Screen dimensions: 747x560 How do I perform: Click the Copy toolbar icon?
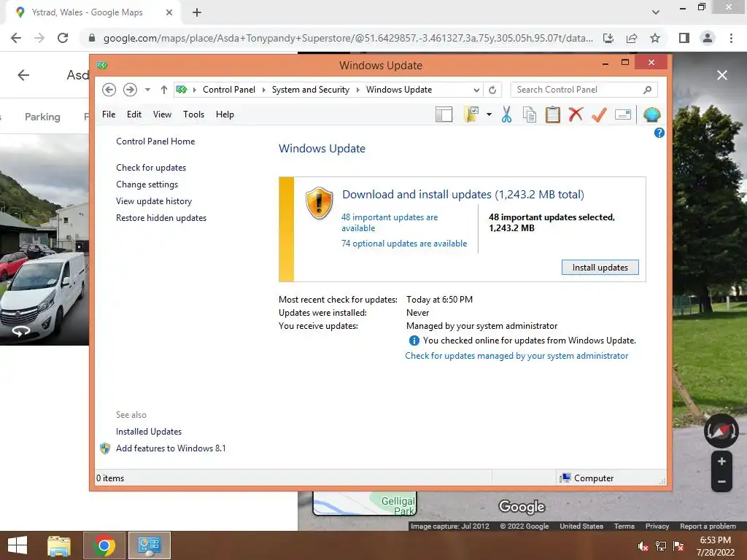tap(530, 114)
